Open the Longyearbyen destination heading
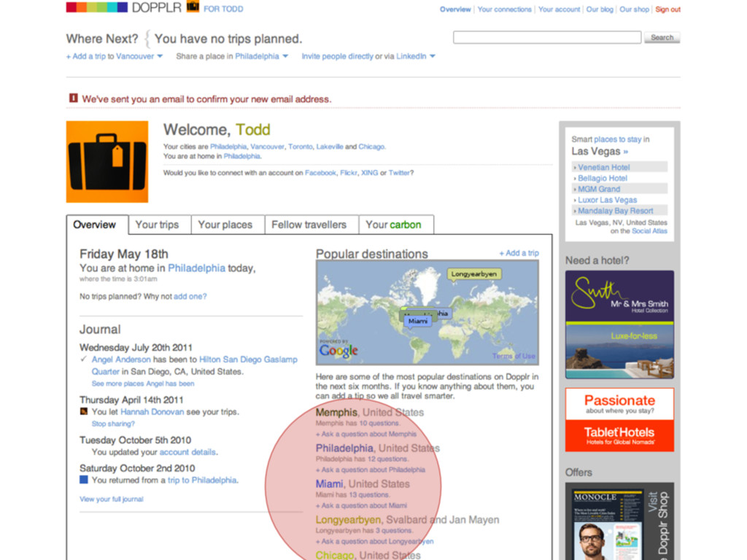The height and width of the screenshot is (560, 747). point(348,520)
